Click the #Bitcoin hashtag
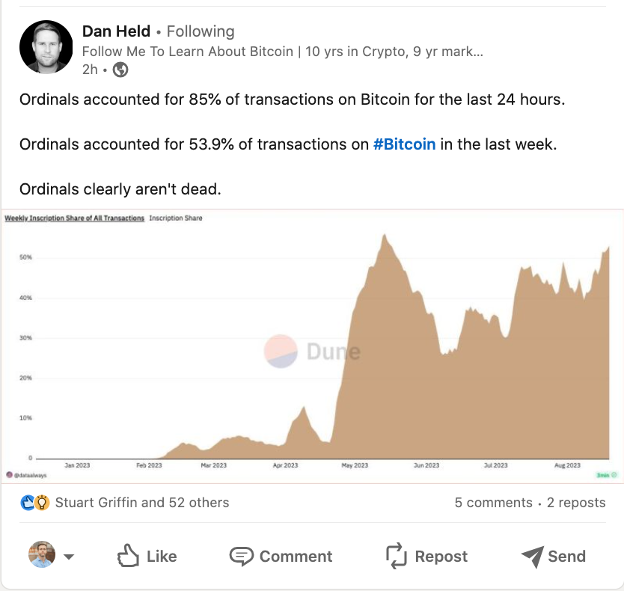624x592 pixels. tap(404, 144)
